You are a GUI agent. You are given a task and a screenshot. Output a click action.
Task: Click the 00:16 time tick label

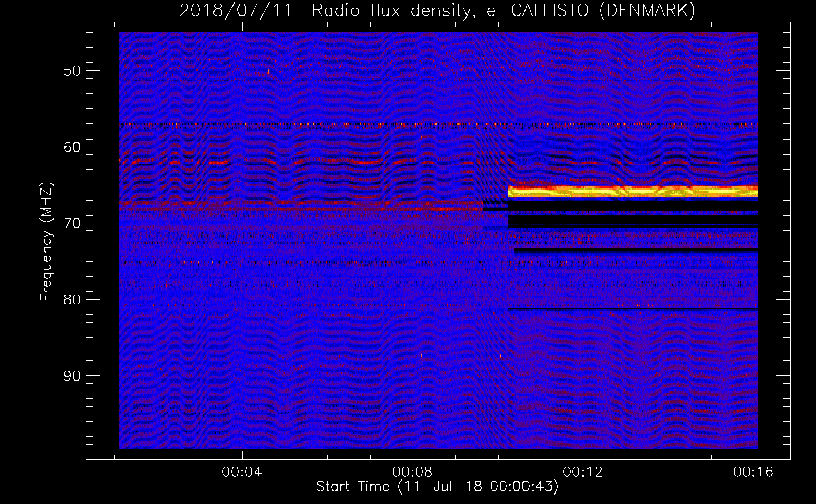pos(753,472)
